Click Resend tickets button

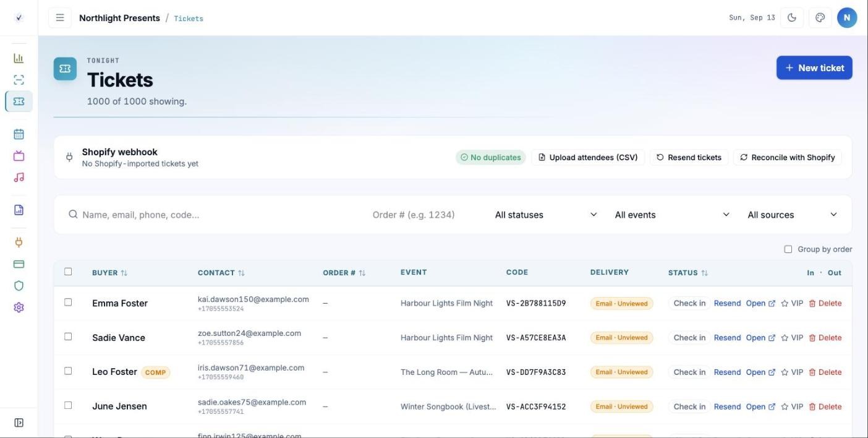coord(689,157)
